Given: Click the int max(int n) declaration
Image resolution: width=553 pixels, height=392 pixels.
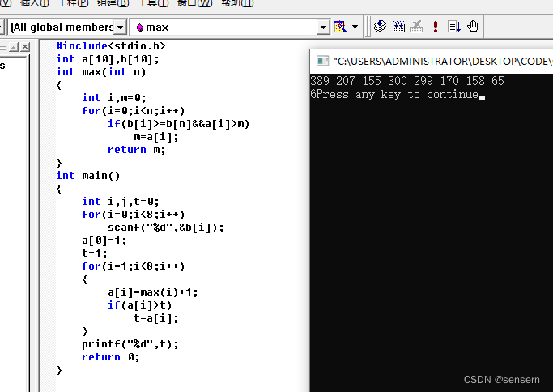Looking at the screenshot, I should (101, 72).
